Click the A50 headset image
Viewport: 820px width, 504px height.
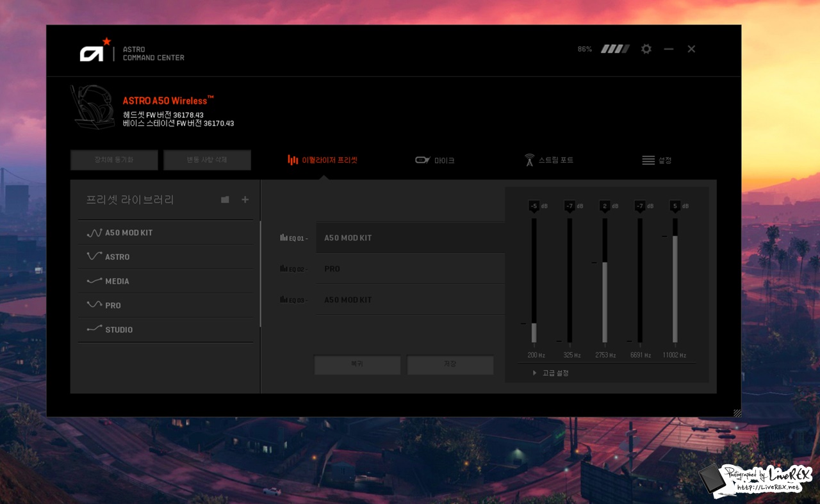(x=94, y=108)
